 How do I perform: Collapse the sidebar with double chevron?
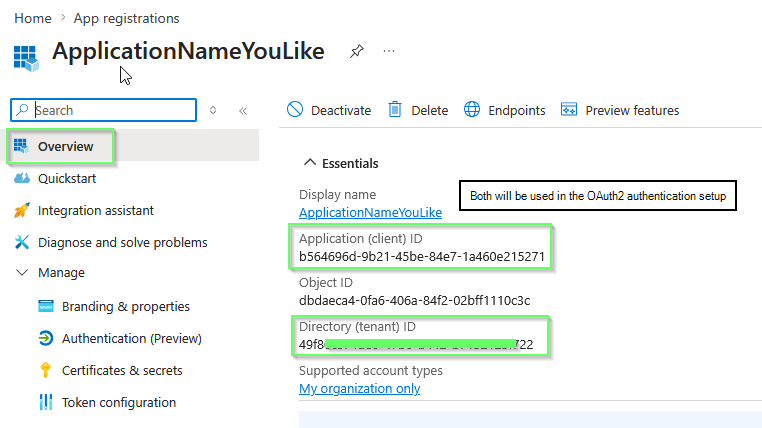coord(243,111)
